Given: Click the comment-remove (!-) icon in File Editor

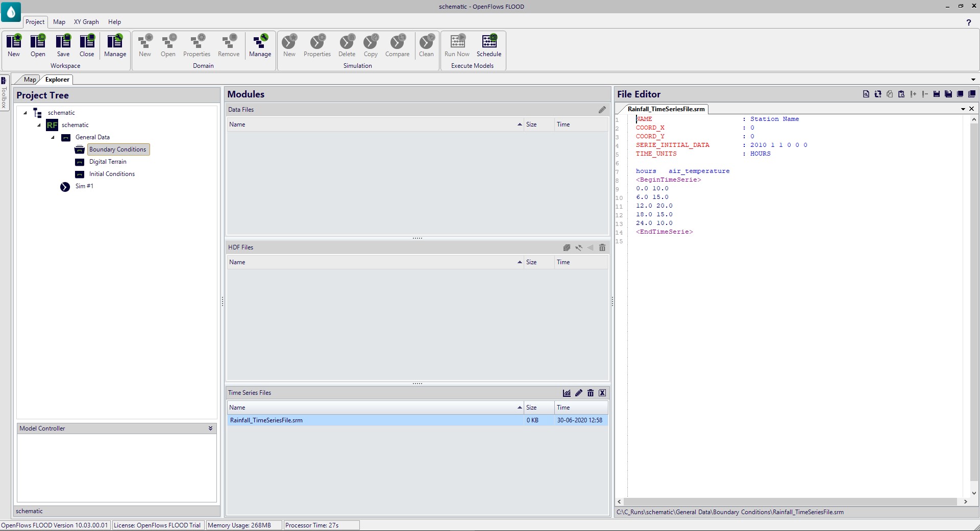Looking at the screenshot, I should tap(925, 94).
